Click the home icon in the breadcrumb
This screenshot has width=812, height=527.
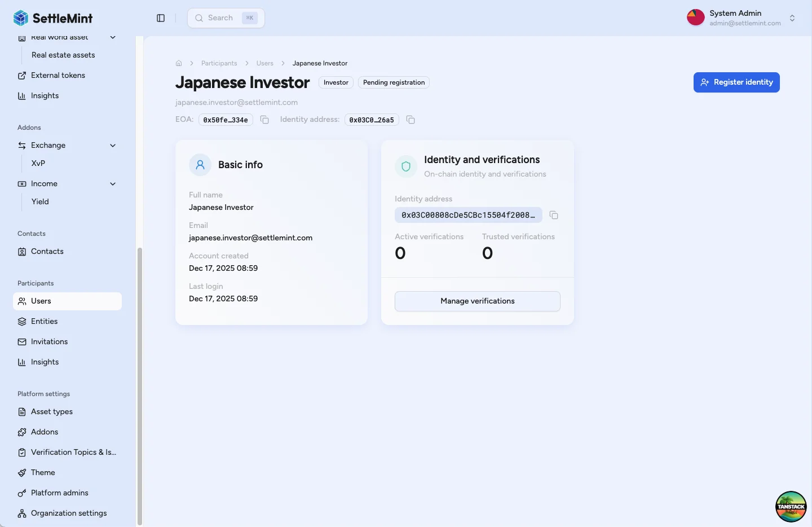pos(178,63)
